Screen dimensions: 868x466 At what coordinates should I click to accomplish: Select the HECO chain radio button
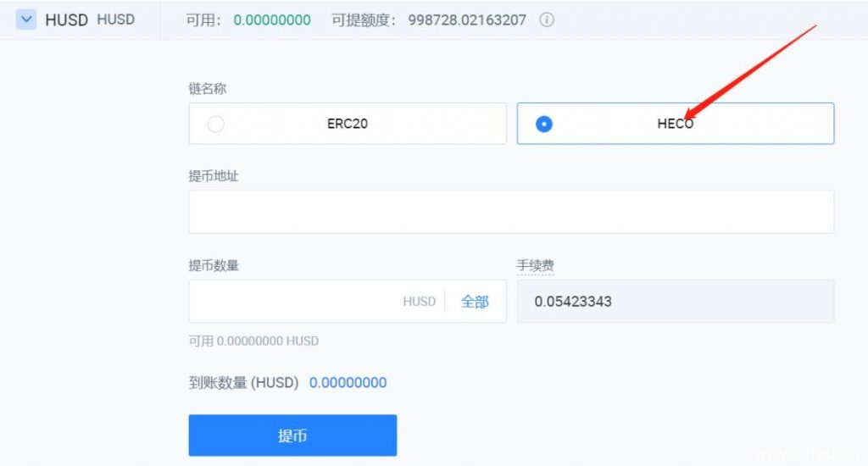tap(544, 124)
